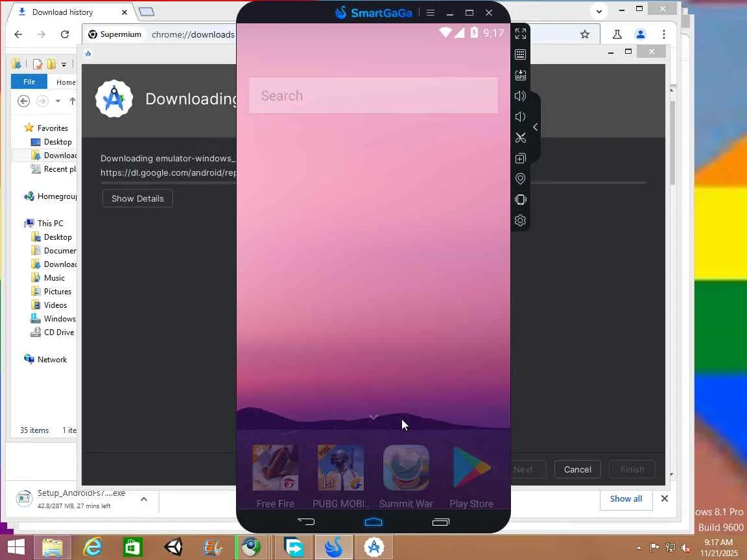Toggle SmartGaGa fullscreen mode icon
Image resolution: width=747 pixels, height=560 pixels.
(520, 33)
